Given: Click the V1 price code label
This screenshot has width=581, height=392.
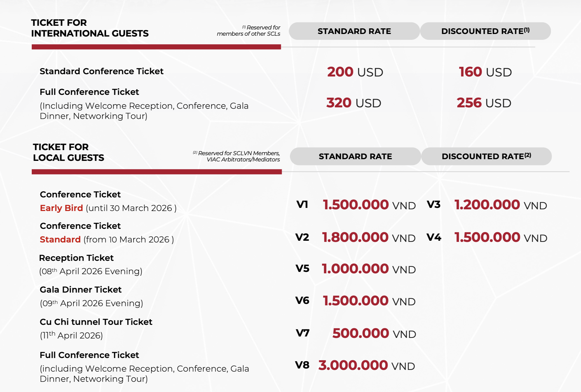Looking at the screenshot, I should point(302,204).
